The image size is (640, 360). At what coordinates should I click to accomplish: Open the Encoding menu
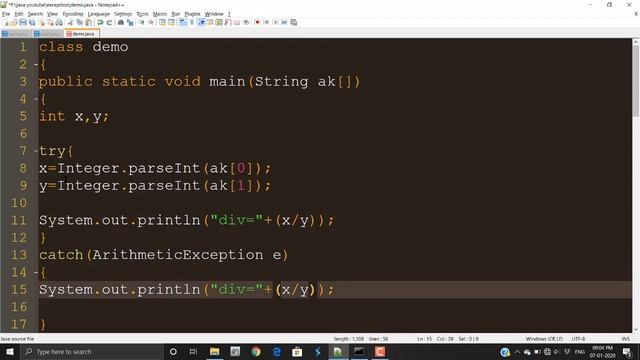point(73,14)
